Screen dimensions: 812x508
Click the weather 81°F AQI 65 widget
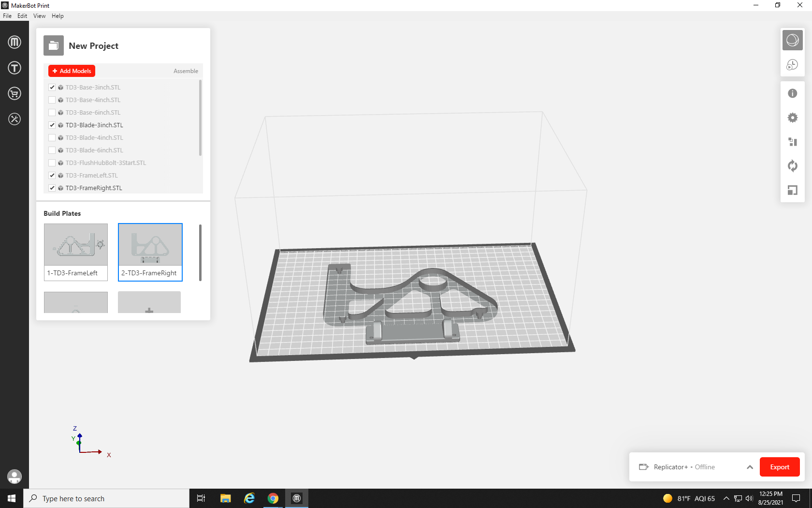(x=689, y=498)
